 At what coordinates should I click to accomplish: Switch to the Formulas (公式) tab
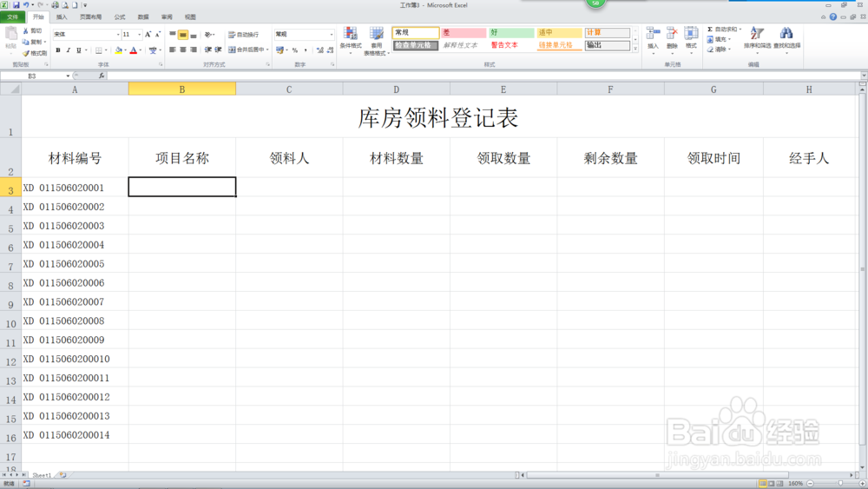[x=120, y=17]
